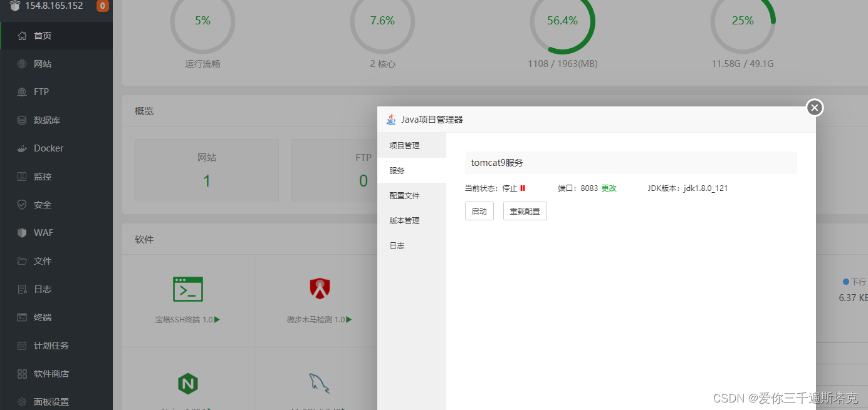Click the 宝塔SSH终端 green terminal icon
868x410 pixels.
(x=188, y=289)
